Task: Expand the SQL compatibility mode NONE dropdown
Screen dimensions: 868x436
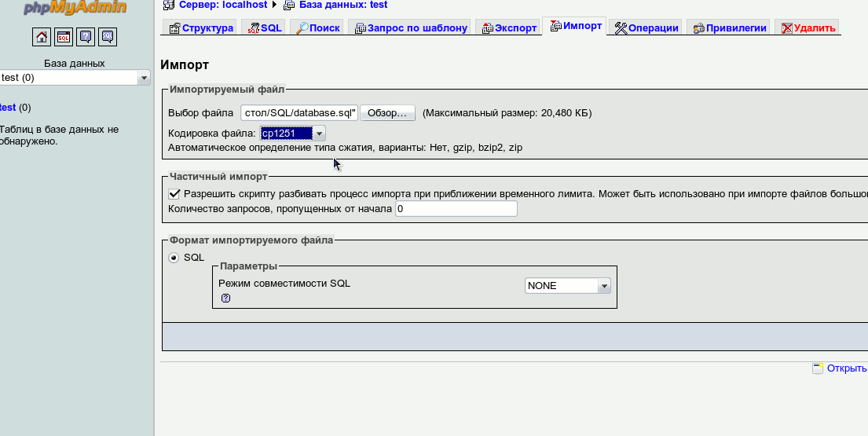Action: [567, 286]
